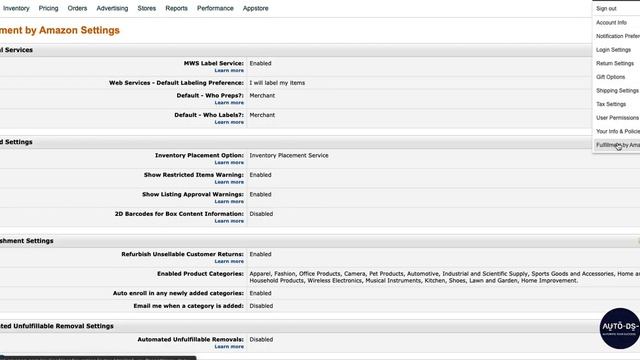
Task: Open the Pricing menu
Action: click(49, 8)
